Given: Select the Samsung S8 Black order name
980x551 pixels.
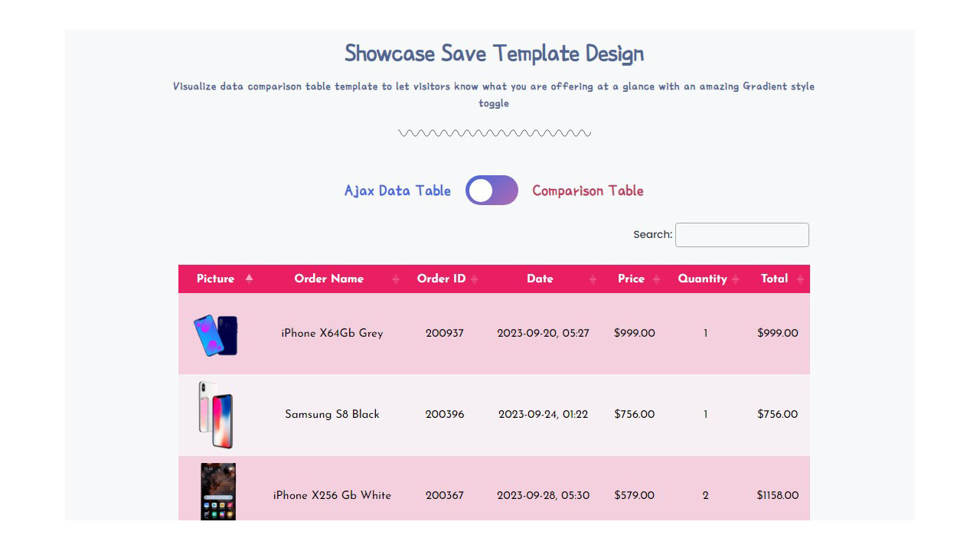Looking at the screenshot, I should (332, 414).
